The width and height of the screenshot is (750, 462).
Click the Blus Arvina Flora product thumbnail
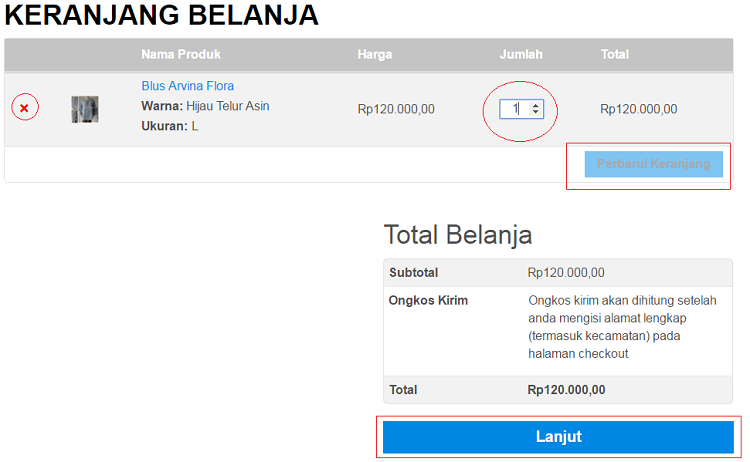pyautogui.click(x=85, y=109)
